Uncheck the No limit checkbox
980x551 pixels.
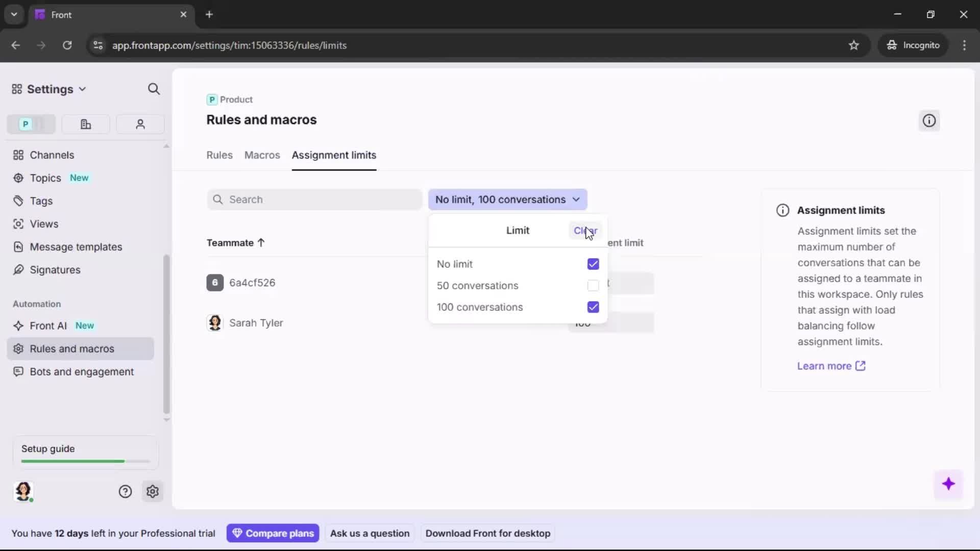click(x=593, y=264)
